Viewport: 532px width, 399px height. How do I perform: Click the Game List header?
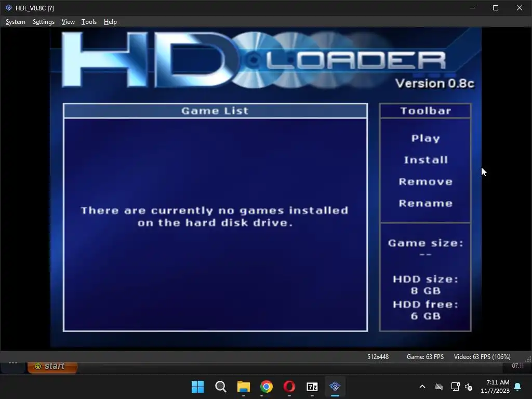215,111
